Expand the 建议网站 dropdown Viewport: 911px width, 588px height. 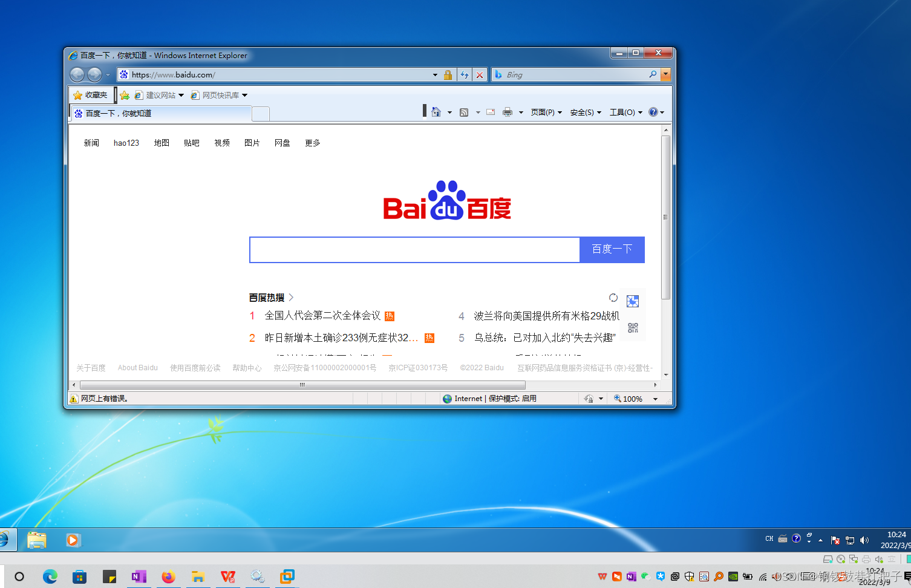[181, 95]
